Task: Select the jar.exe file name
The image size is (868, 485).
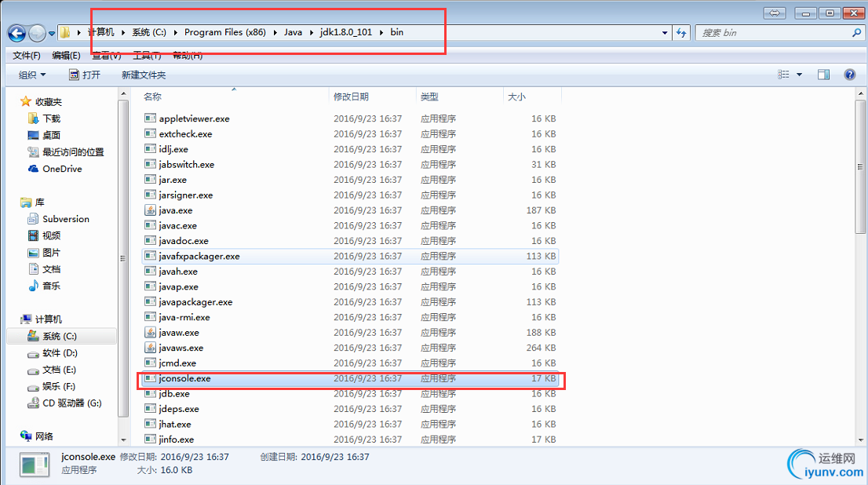Action: point(173,180)
